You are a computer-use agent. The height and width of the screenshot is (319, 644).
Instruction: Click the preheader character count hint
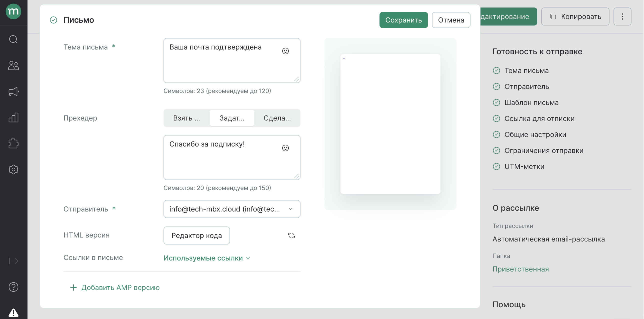pyautogui.click(x=217, y=188)
